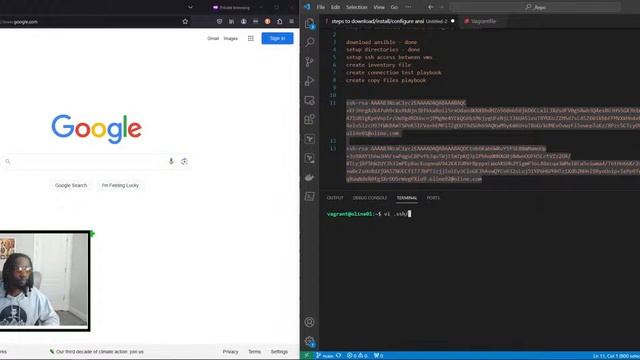The width and height of the screenshot is (640, 360).
Task: Open Images link on Google page
Action: (231, 38)
